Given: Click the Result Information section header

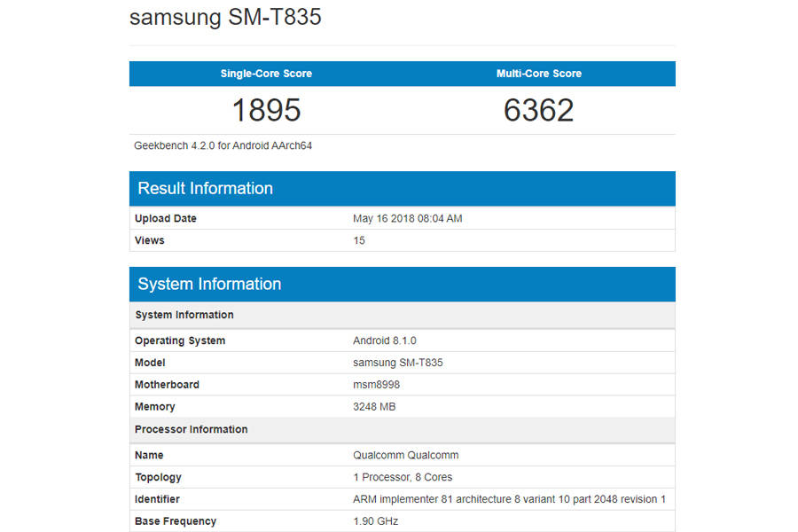Looking at the screenshot, I should pos(205,188).
